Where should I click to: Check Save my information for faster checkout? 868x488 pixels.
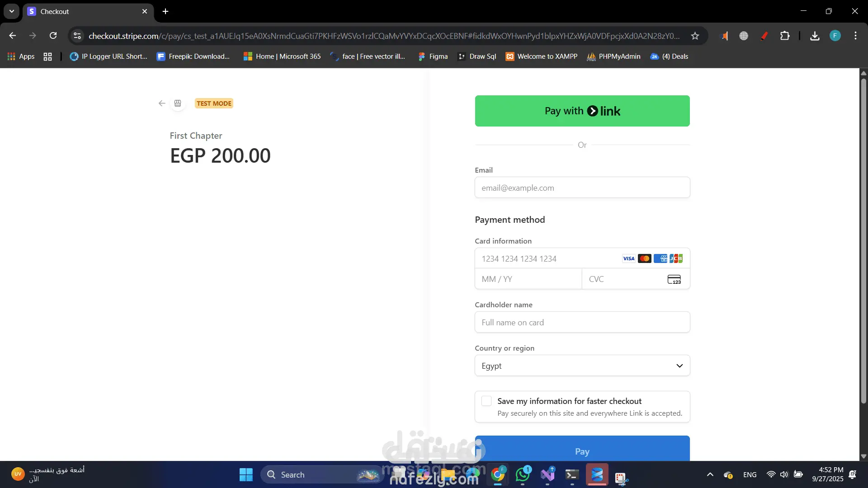pyautogui.click(x=486, y=401)
